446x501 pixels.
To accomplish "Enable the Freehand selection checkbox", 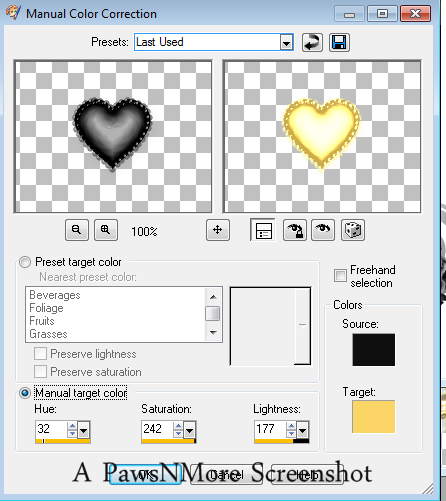I will tap(340, 276).
